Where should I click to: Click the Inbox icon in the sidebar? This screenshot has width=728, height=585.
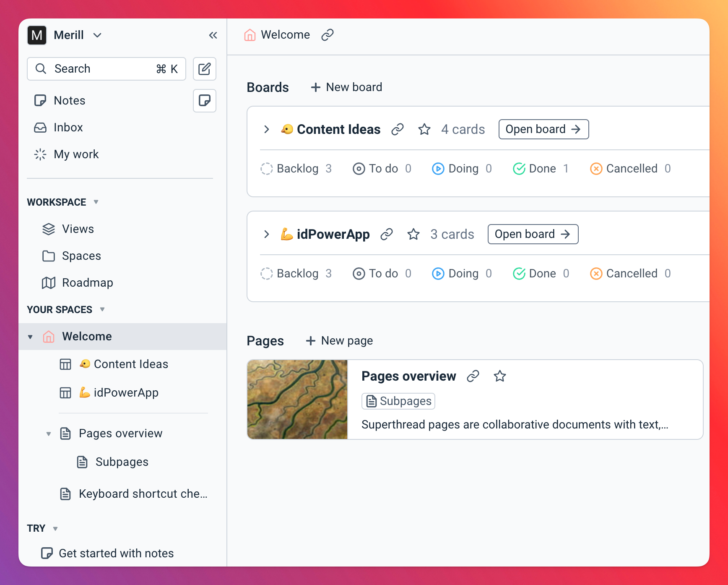pyautogui.click(x=40, y=128)
